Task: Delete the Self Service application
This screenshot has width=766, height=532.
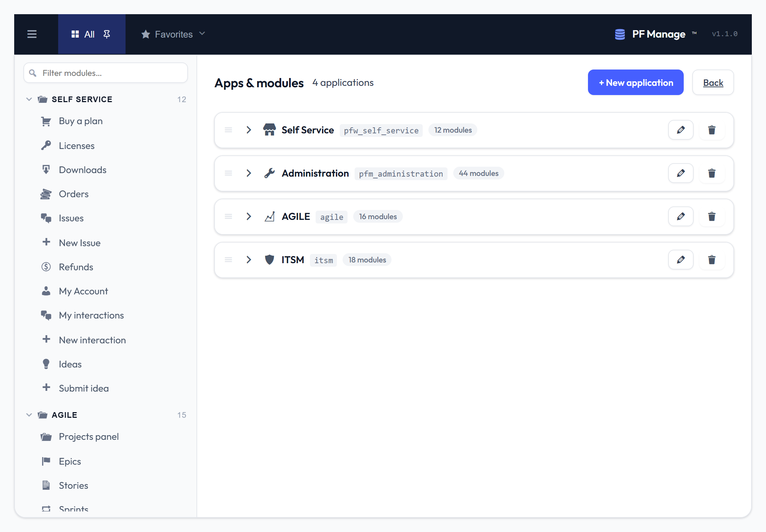Action: click(712, 130)
